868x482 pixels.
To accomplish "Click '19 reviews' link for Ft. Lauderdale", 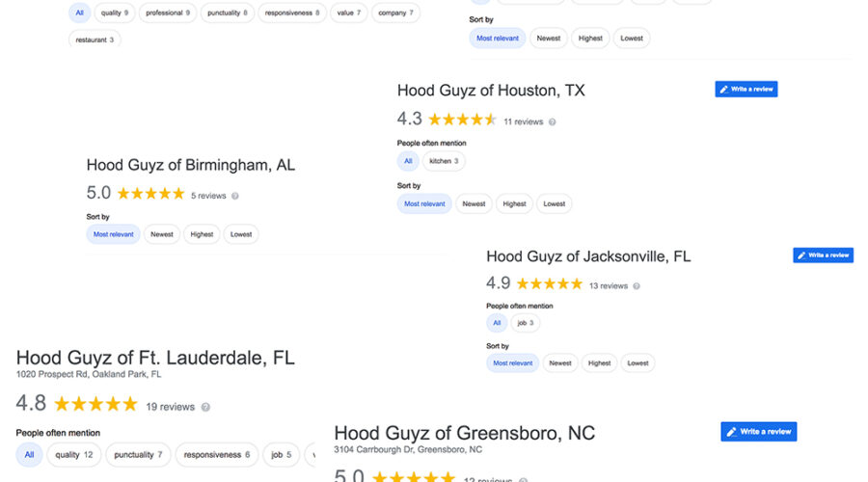I will click(x=170, y=407).
